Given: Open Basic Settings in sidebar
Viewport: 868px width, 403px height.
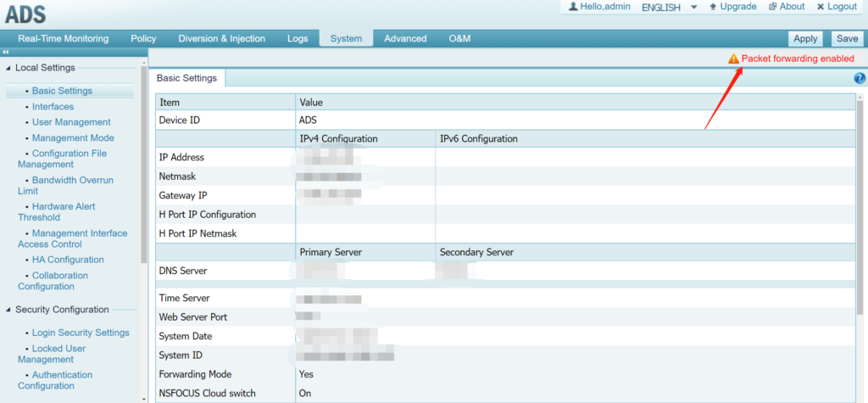Looking at the screenshot, I should [x=62, y=91].
